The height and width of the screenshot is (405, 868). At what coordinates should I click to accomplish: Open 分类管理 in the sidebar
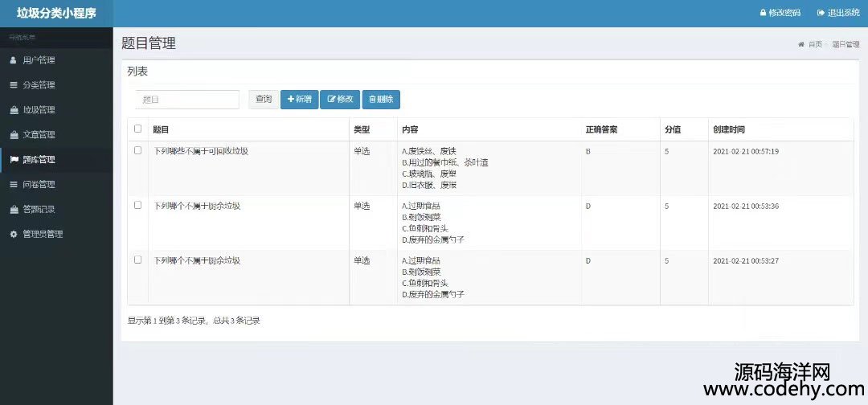56,84
